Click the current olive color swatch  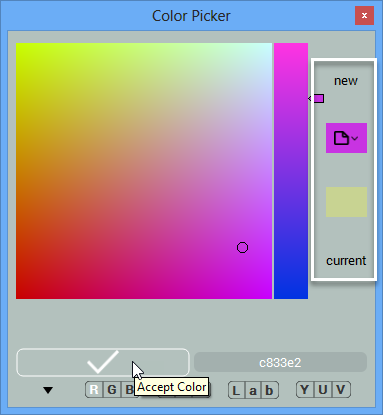pyautogui.click(x=346, y=202)
